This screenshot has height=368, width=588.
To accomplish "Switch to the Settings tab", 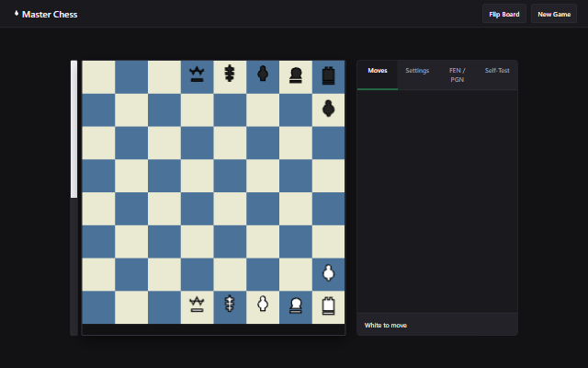I will [x=417, y=75].
